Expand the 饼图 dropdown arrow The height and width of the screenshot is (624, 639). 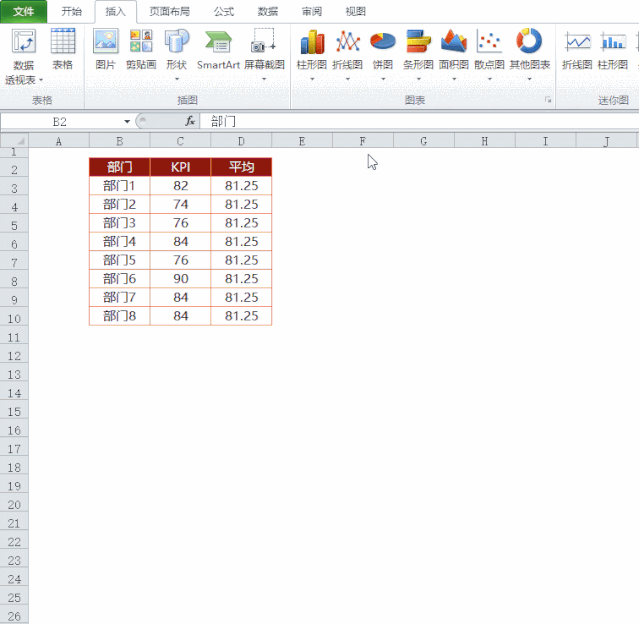click(x=383, y=79)
